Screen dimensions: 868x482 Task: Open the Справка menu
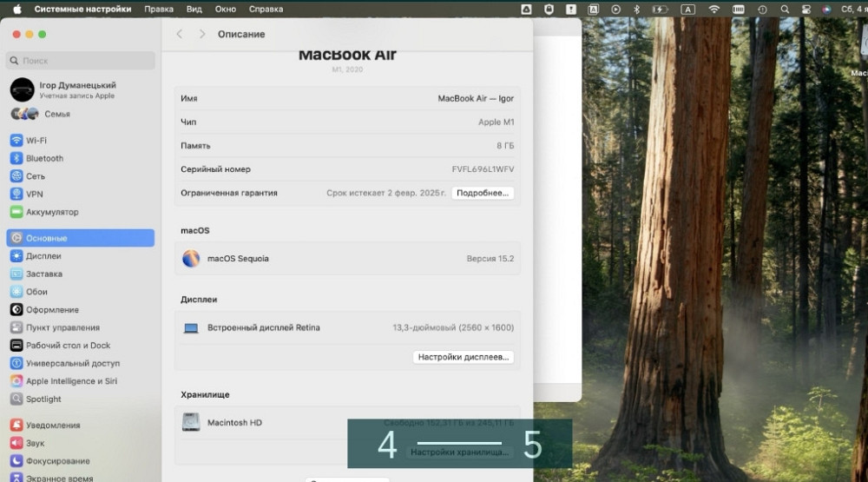pyautogui.click(x=266, y=9)
